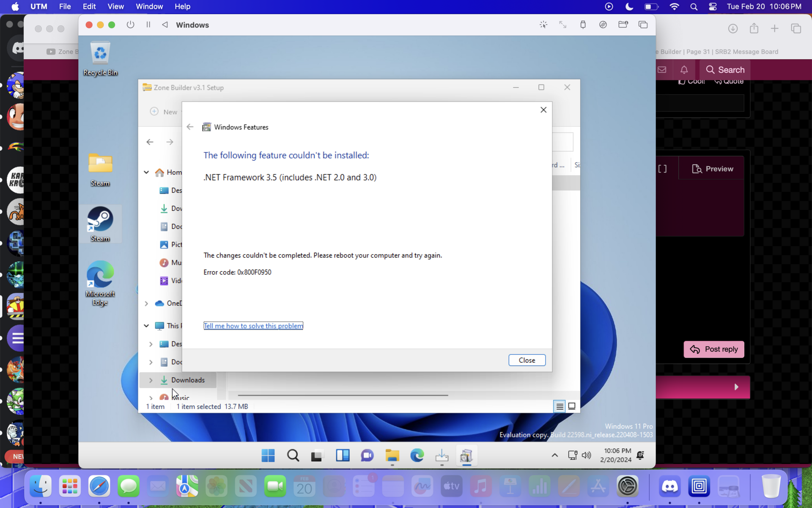812x508 pixels.
Task: Open File Explorer from the Windows taskbar
Action: (392, 456)
